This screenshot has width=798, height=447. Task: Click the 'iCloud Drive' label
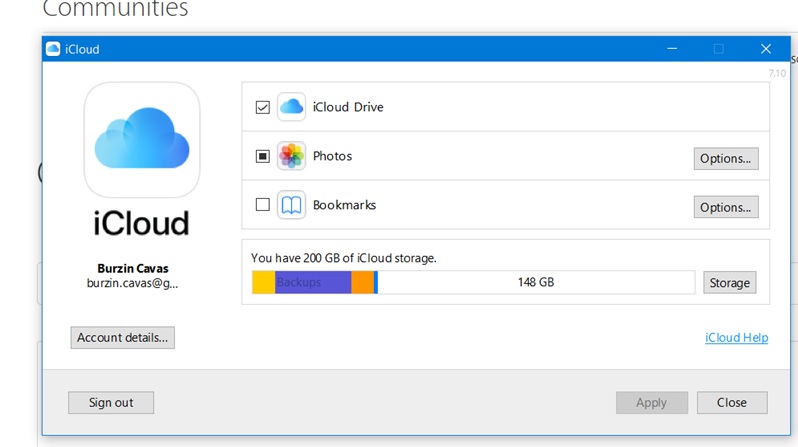[x=348, y=107]
